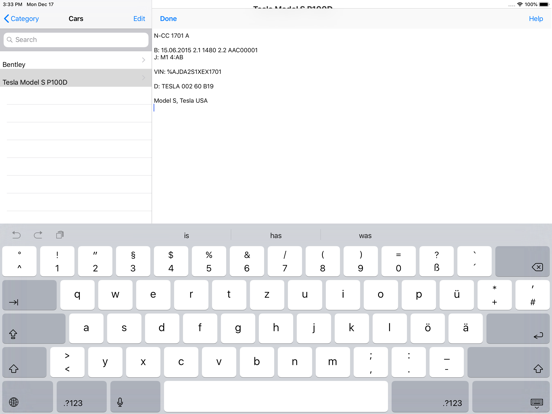Tap the comma semicolon key

[x=371, y=362]
